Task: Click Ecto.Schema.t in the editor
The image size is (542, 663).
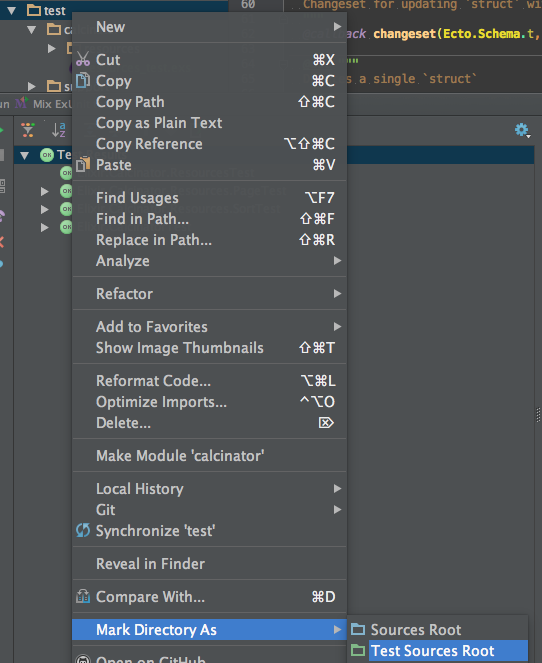Action: pyautogui.click(x=487, y=34)
